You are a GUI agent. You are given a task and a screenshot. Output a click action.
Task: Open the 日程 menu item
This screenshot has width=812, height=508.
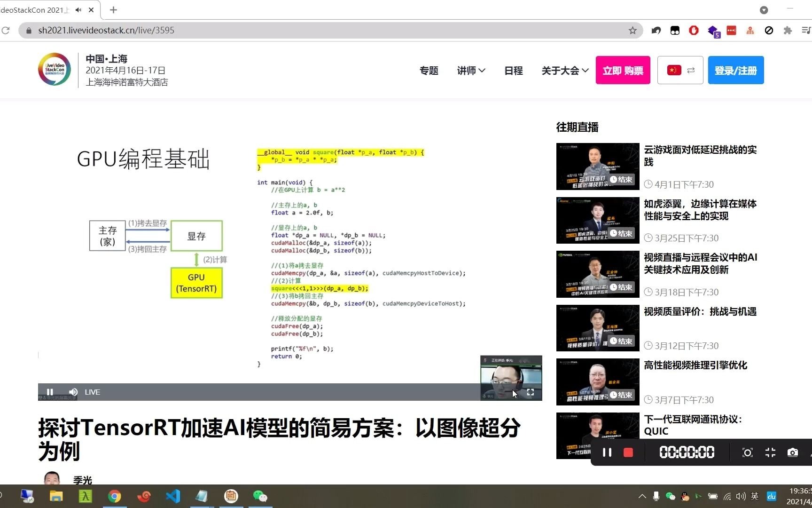click(513, 71)
